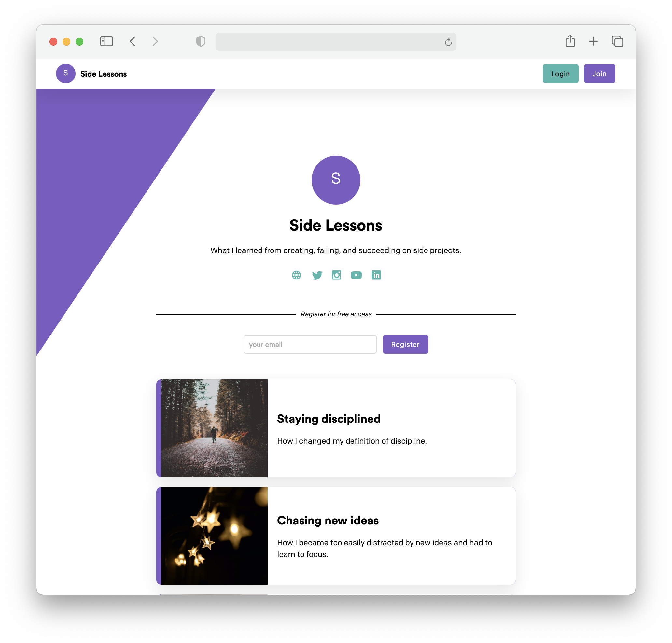Open the browser share icon
This screenshot has height=643, width=672.
point(570,41)
